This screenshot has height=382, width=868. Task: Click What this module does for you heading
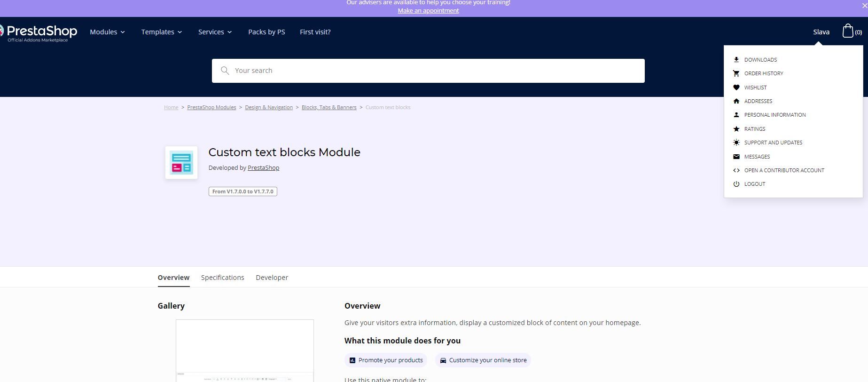click(402, 341)
